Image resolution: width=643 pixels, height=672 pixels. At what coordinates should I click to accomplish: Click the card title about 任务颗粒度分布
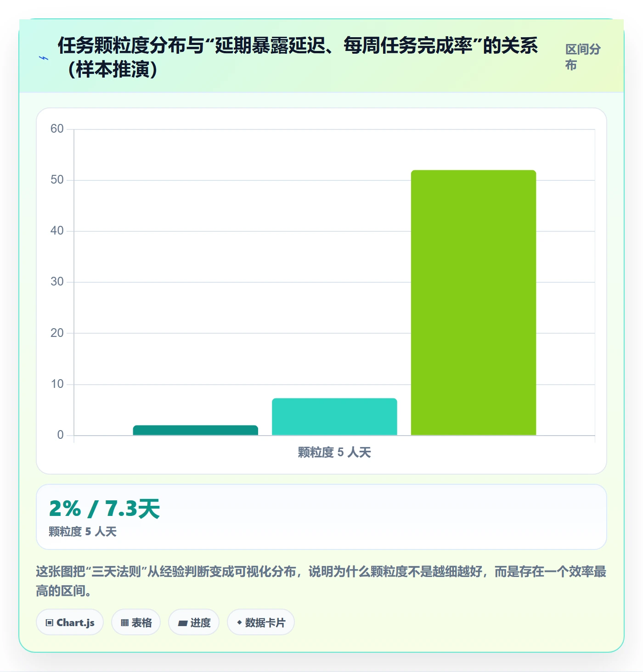pyautogui.click(x=298, y=57)
